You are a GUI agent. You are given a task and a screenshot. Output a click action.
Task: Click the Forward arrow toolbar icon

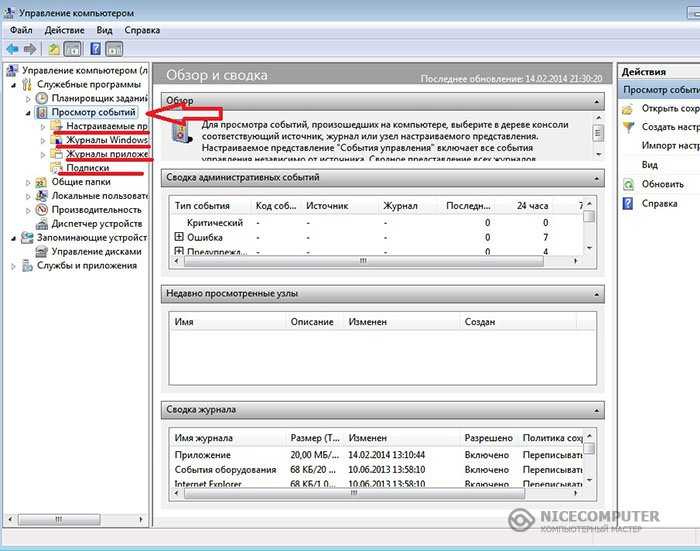(x=30, y=49)
